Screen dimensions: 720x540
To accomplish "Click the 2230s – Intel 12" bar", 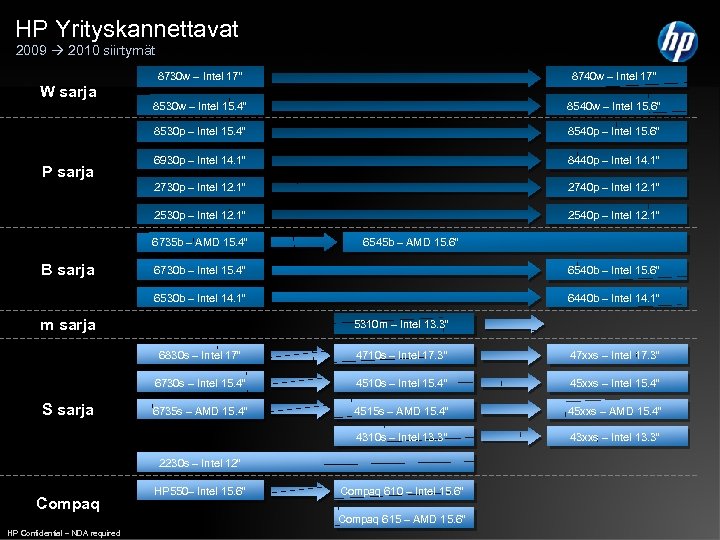I will click(305, 462).
